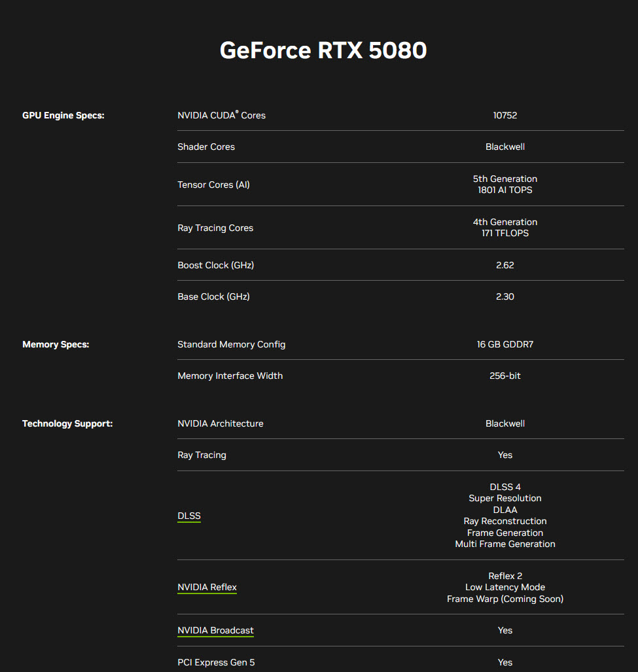Viewport: 638px width, 672px height.
Task: Select the GPU Engine Specs section label
Action: coord(63,115)
